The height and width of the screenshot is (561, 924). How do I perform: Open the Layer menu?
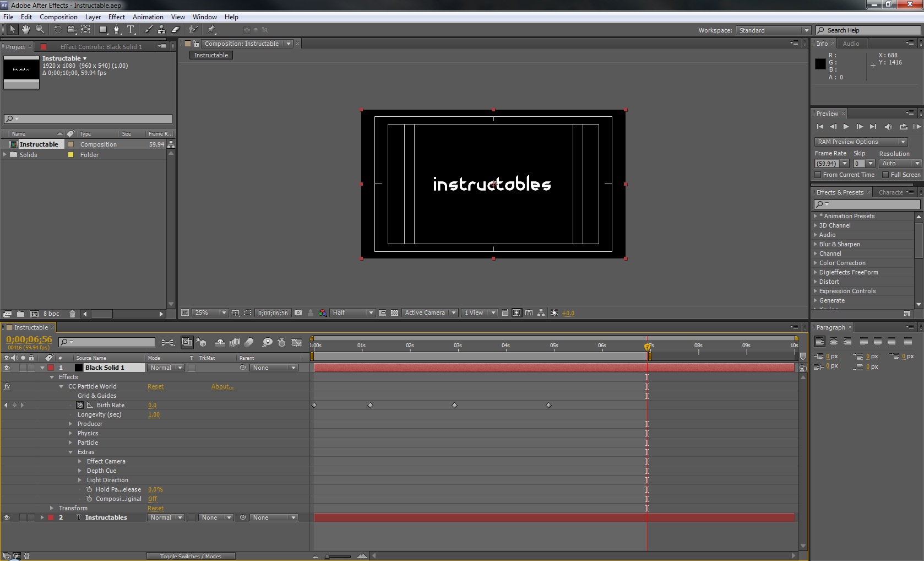93,17
